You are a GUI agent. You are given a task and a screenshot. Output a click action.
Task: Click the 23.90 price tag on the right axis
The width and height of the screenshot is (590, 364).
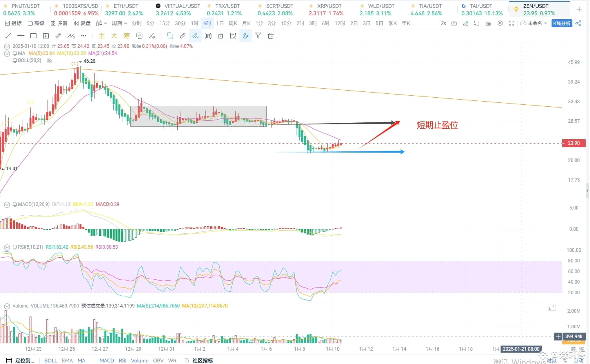click(573, 143)
